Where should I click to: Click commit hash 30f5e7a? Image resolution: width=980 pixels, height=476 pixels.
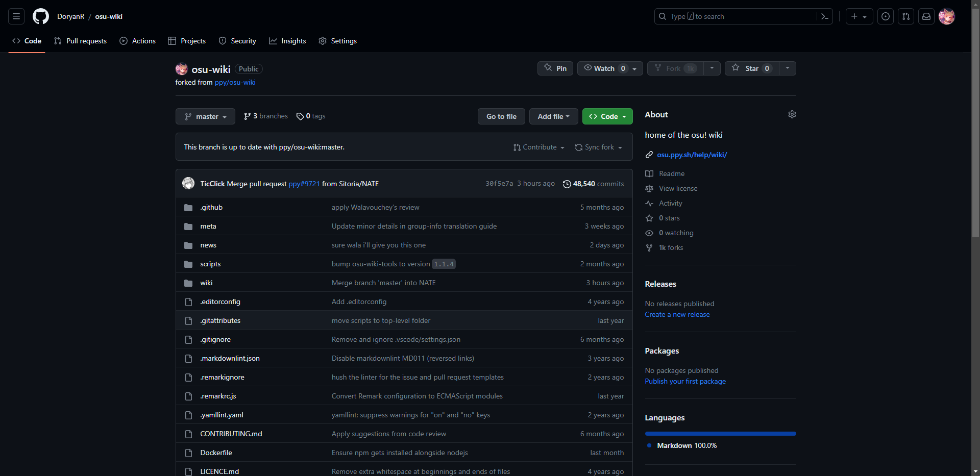tap(499, 184)
